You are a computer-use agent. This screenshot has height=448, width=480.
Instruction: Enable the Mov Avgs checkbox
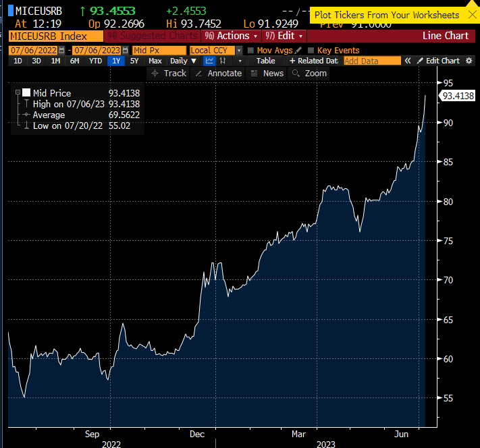click(250, 50)
